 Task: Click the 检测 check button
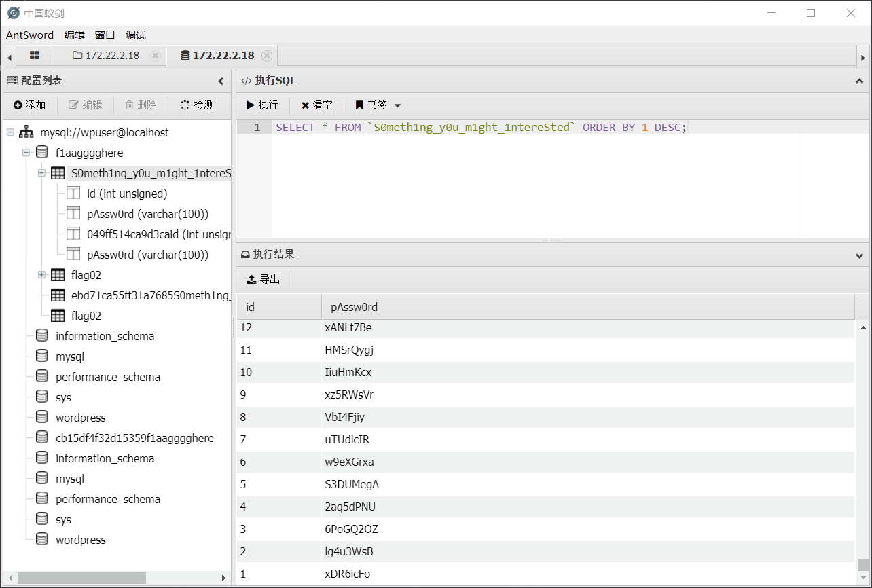click(x=197, y=105)
